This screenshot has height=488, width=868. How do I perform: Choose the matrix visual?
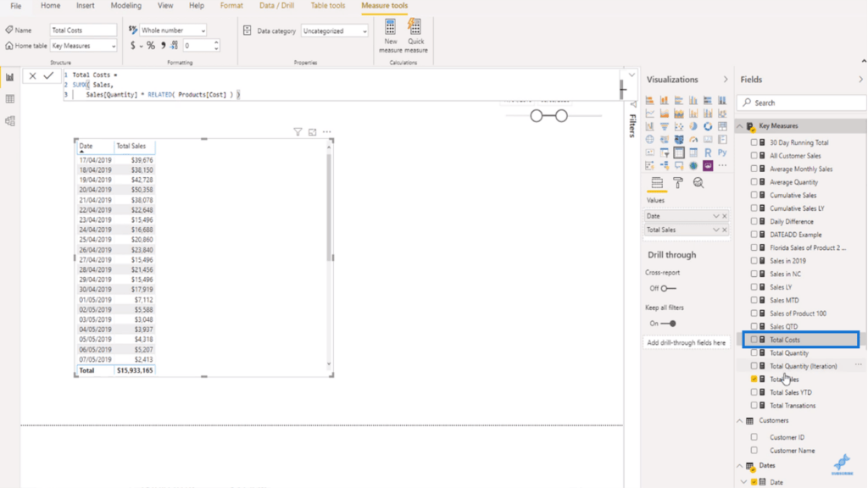693,152
